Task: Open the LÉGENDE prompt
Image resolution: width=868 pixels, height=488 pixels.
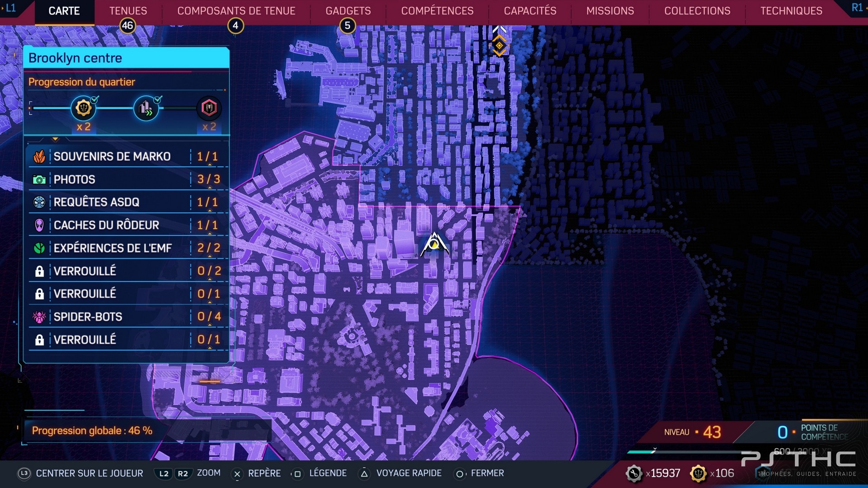Action: pyautogui.click(x=328, y=473)
